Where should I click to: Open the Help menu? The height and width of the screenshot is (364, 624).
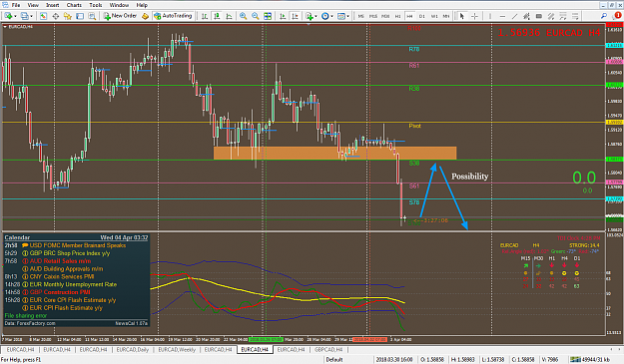[142, 5]
